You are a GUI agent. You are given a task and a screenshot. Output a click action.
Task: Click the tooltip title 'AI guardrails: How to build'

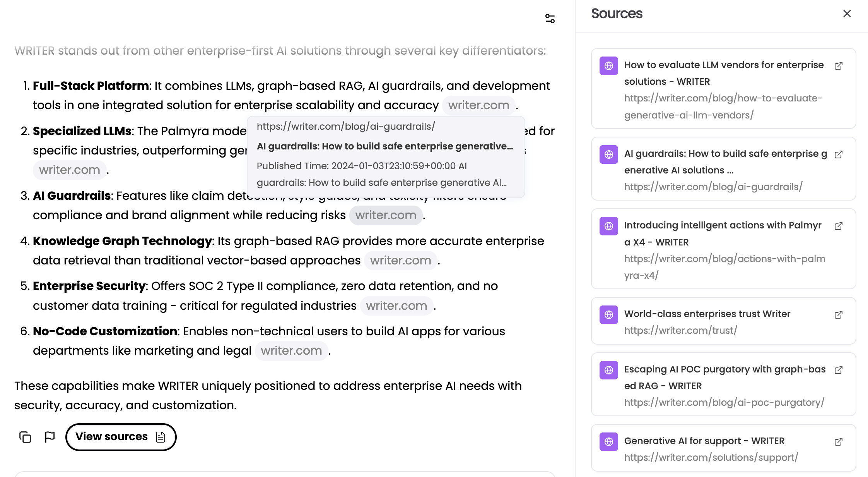point(385,146)
